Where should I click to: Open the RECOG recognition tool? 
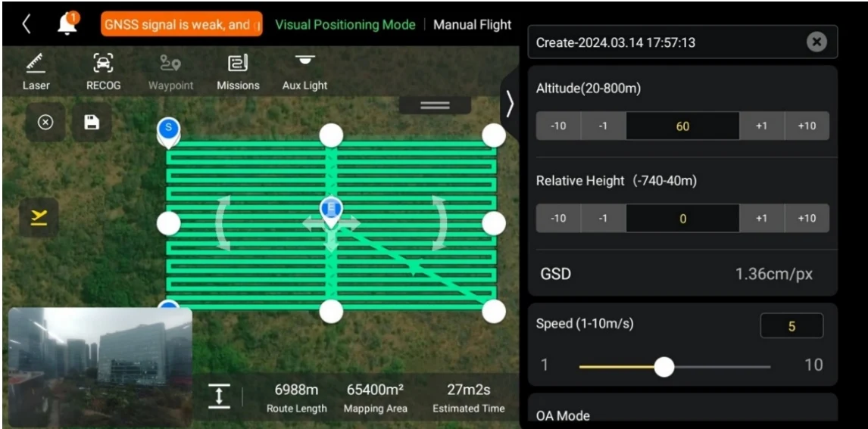click(x=104, y=72)
